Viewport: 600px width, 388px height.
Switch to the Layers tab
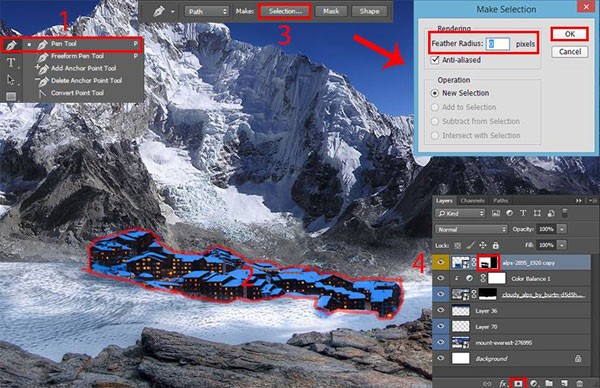(x=444, y=201)
